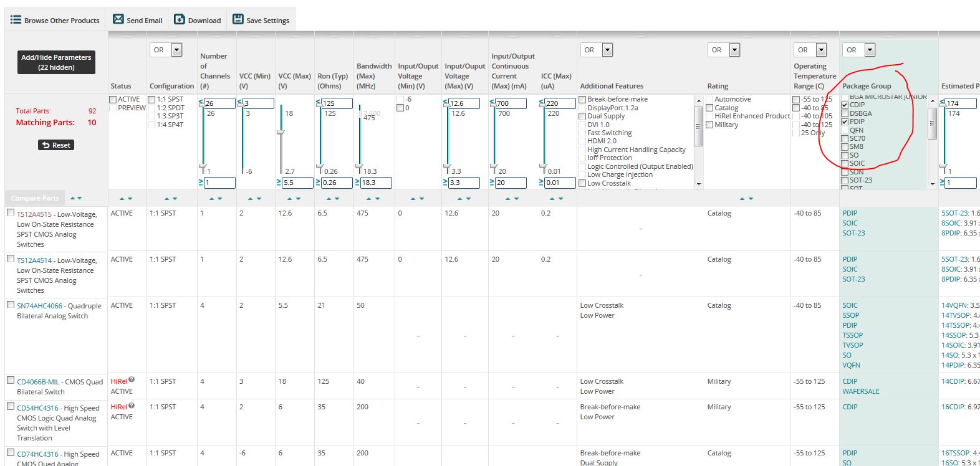Image resolution: width=980 pixels, height=466 pixels.
Task: Click the VCC (Max) slider handle
Action: coord(281,132)
